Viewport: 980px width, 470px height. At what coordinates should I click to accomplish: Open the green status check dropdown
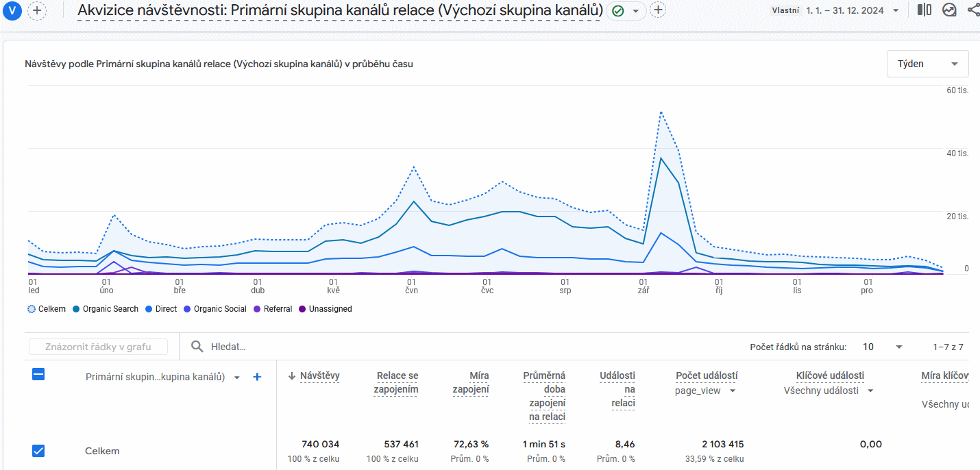[x=626, y=10]
